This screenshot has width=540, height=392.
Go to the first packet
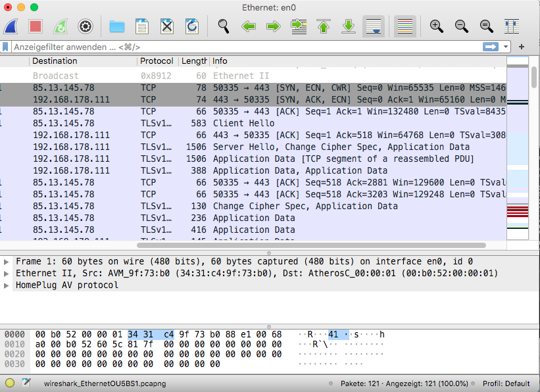(x=324, y=26)
